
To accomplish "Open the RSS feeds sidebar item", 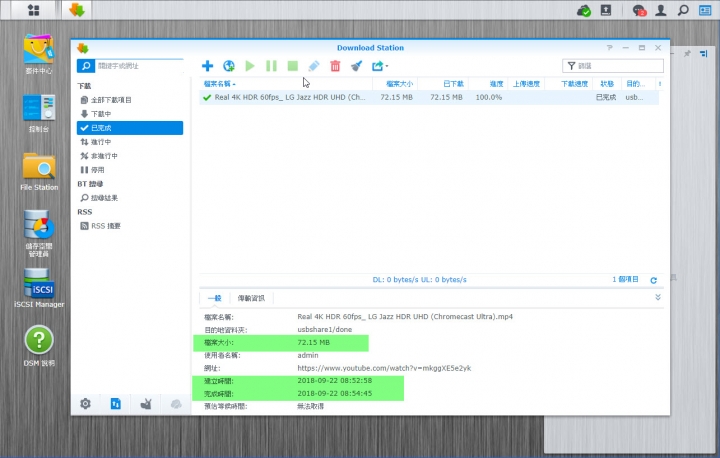I will (x=130, y=226).
